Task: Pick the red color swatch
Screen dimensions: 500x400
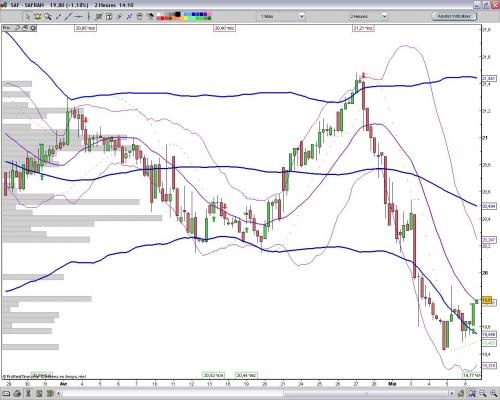Action: click(162, 18)
